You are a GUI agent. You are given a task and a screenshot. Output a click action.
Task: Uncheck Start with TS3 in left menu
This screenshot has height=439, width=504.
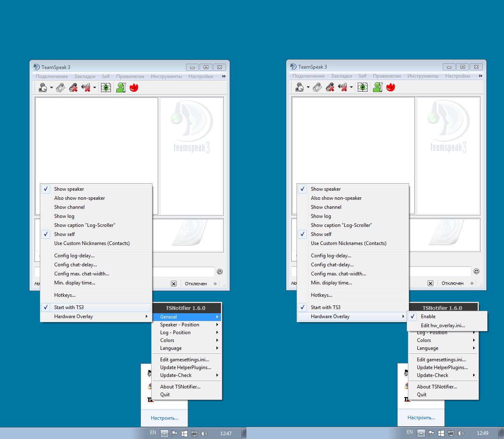tap(96, 307)
